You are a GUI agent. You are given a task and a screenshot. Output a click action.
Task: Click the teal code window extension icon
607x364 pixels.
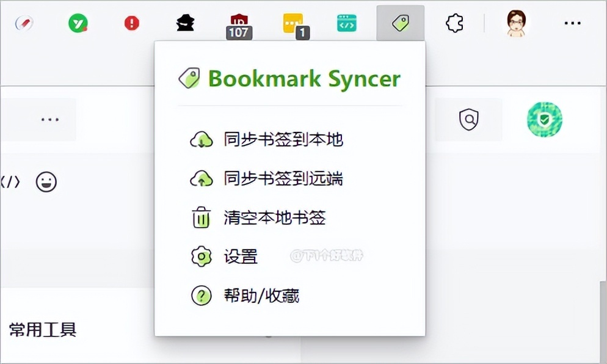[346, 23]
